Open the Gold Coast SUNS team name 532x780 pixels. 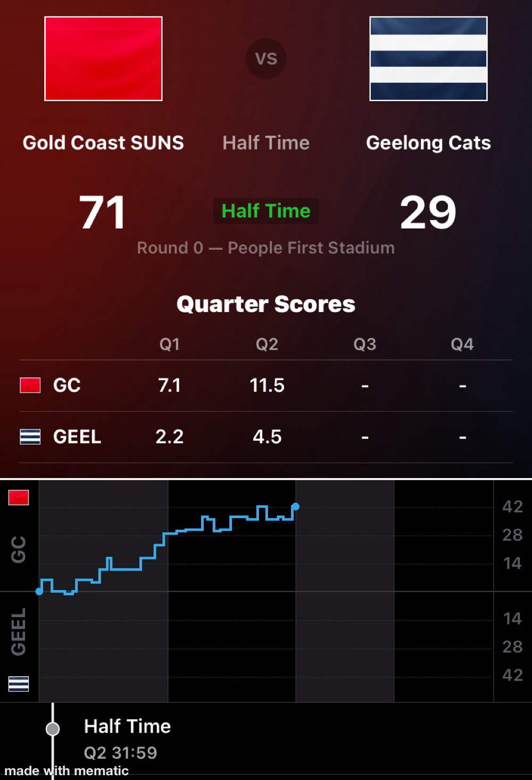103,143
